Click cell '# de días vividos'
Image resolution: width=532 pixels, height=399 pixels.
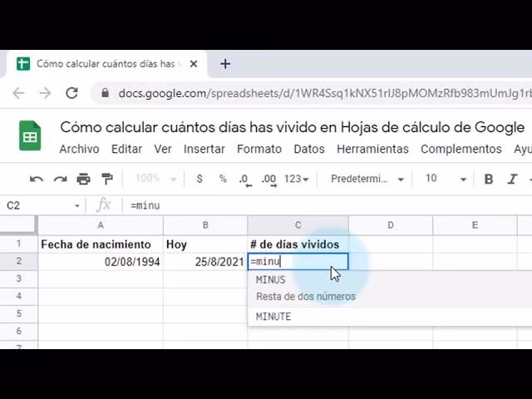pyautogui.click(x=298, y=244)
